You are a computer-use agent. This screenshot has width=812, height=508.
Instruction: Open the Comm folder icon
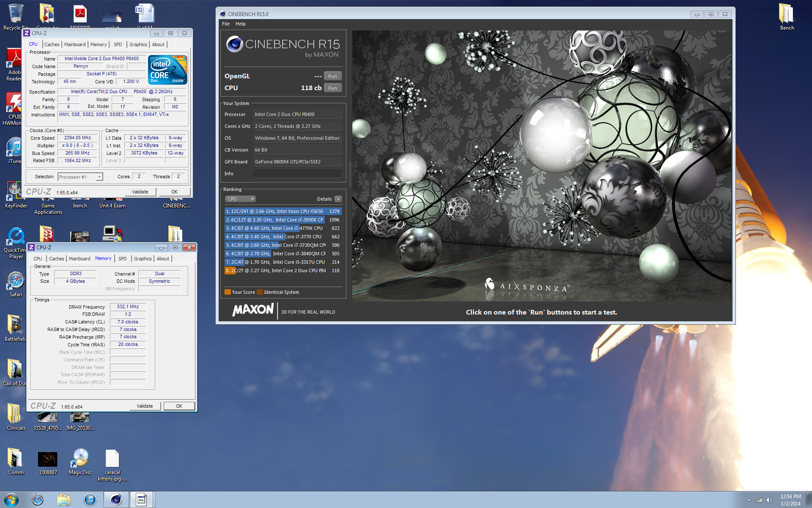16,461
